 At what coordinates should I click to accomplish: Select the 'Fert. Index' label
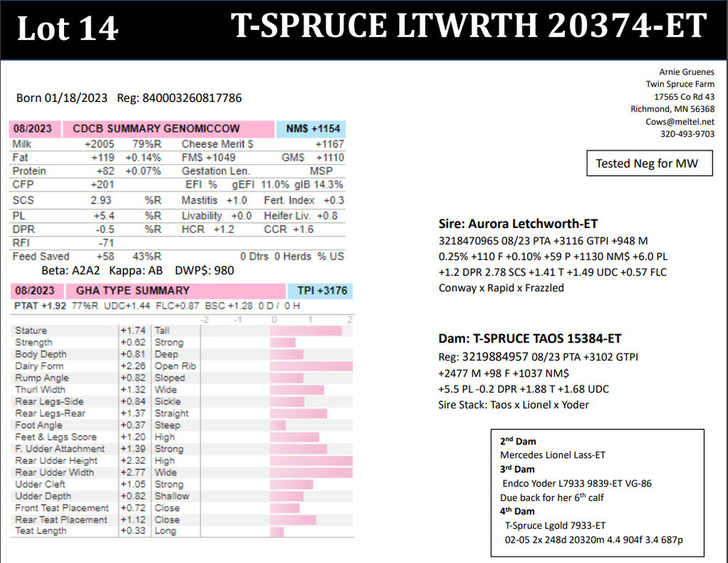click(x=289, y=200)
